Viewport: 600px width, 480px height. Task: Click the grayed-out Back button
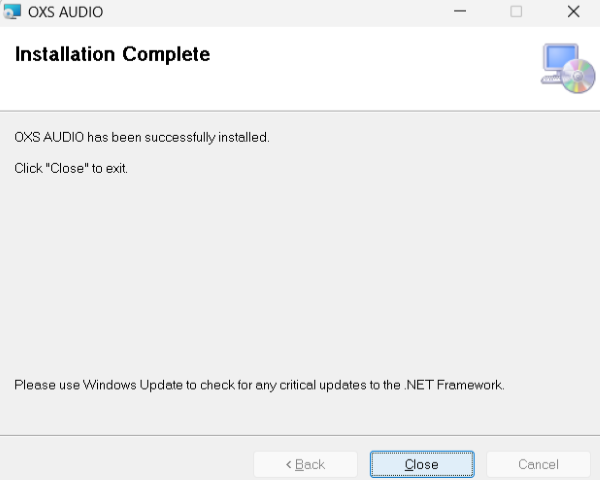click(x=305, y=464)
